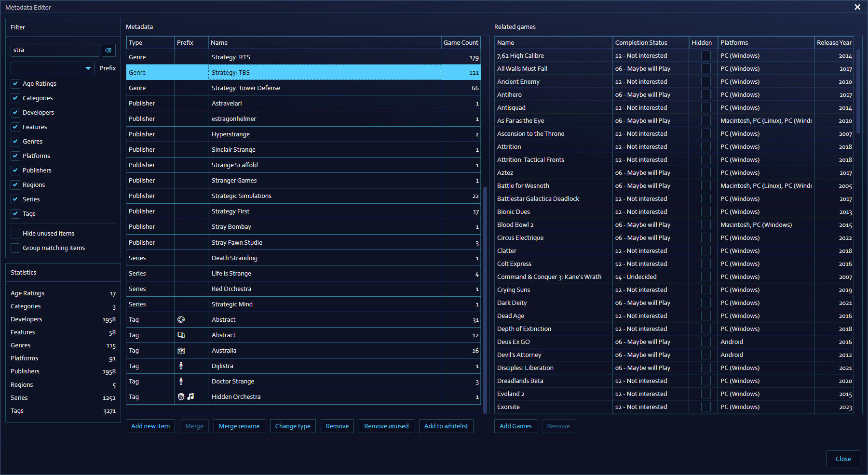Sort related games by Platforms header

(766, 43)
